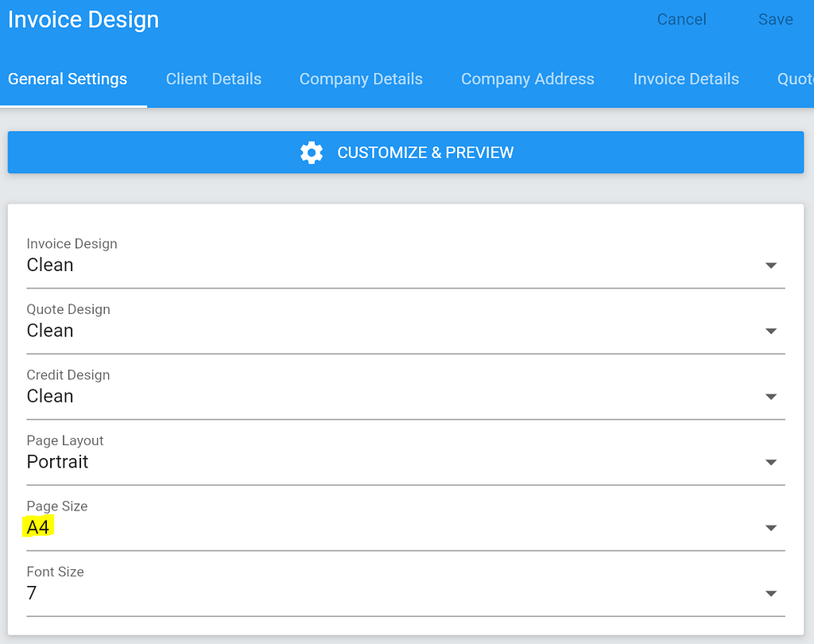This screenshot has height=644, width=814.
Task: Click the font size value 7
Action: [x=32, y=593]
